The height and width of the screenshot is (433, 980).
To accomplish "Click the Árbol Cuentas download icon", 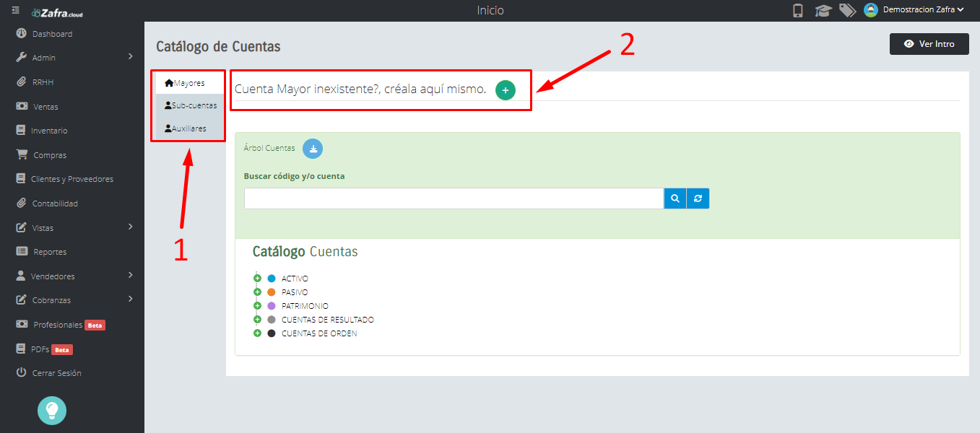I will (x=313, y=149).
